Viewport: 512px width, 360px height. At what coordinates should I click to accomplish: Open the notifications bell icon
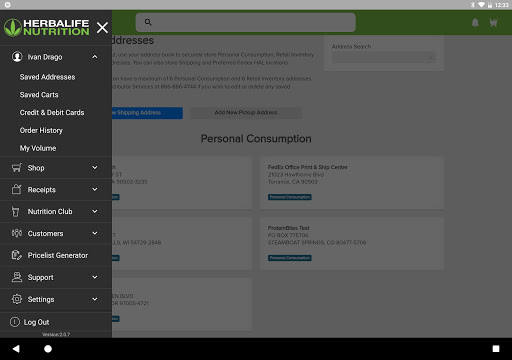point(475,23)
